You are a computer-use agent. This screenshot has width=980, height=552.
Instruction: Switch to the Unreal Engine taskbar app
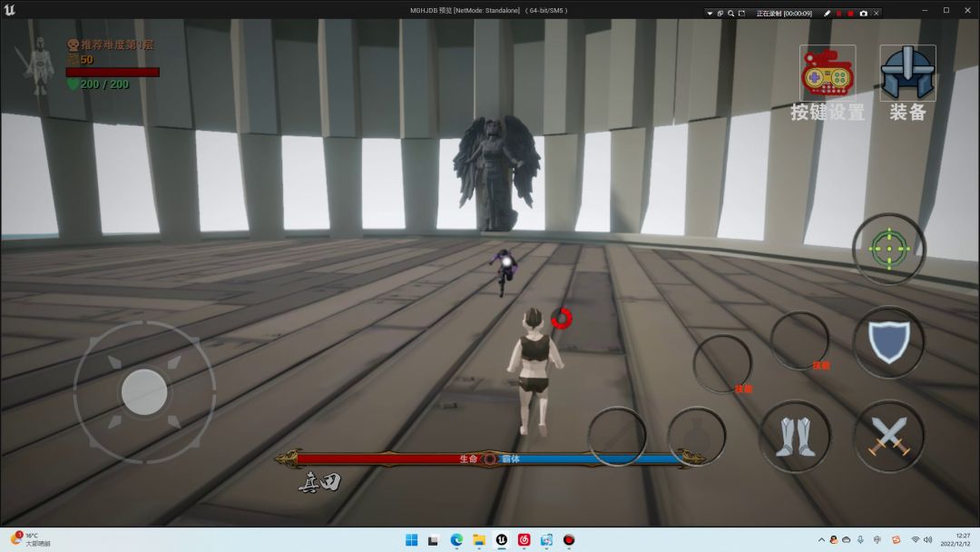tap(501, 540)
